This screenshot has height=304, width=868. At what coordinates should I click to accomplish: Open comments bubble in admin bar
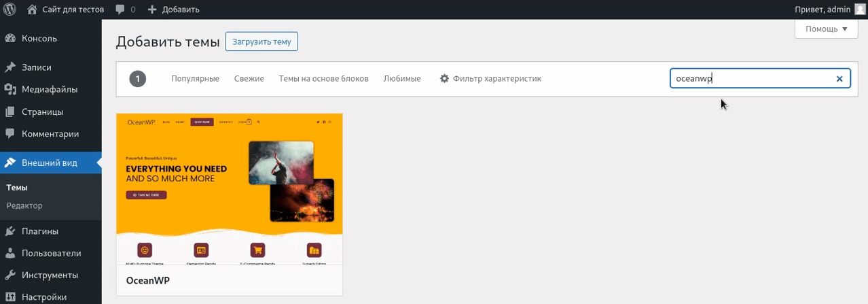120,10
